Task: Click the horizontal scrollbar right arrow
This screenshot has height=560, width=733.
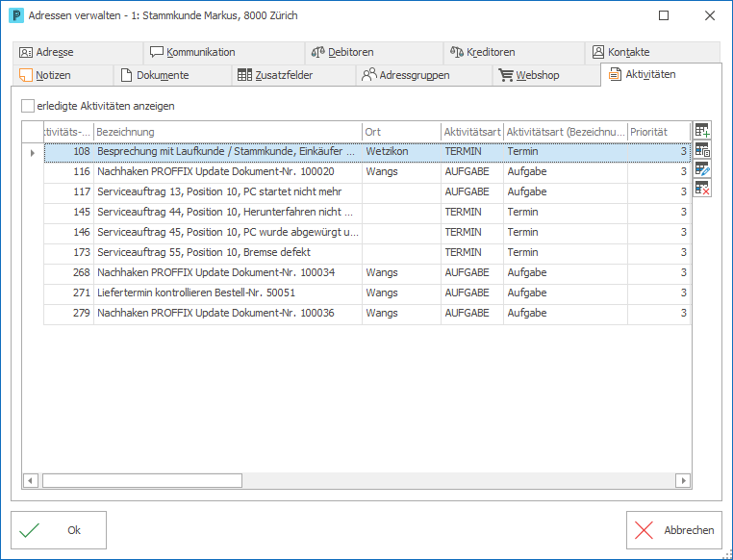Action: 683,480
